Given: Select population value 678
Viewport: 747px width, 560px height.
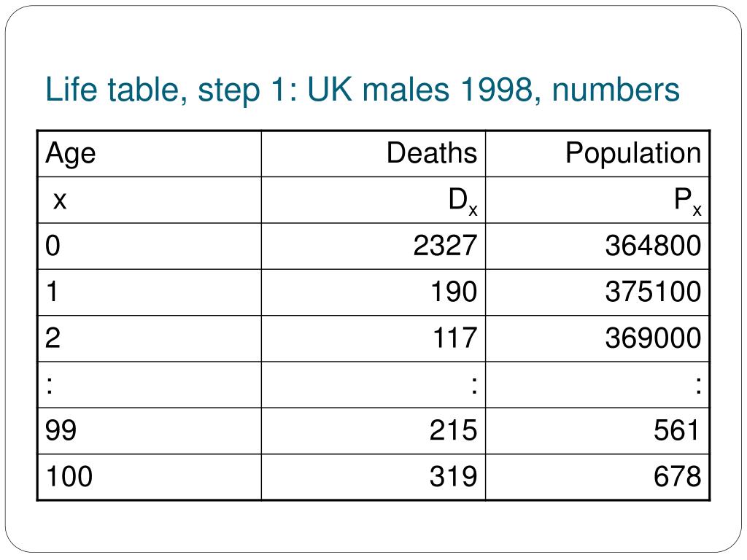Looking at the screenshot, I should (678, 476).
